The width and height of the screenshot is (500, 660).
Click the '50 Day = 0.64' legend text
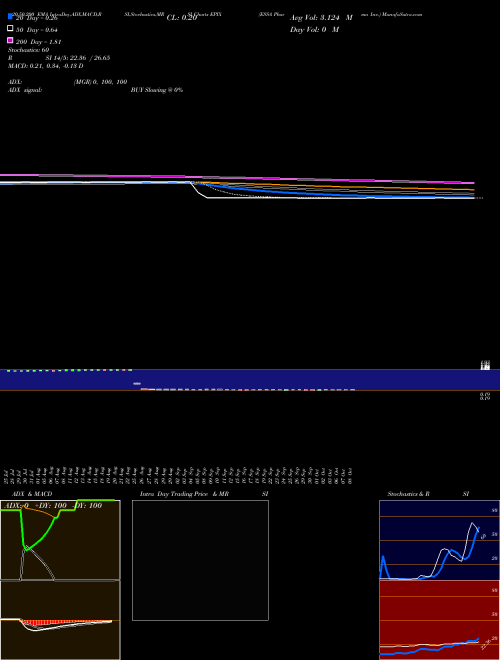(37, 30)
